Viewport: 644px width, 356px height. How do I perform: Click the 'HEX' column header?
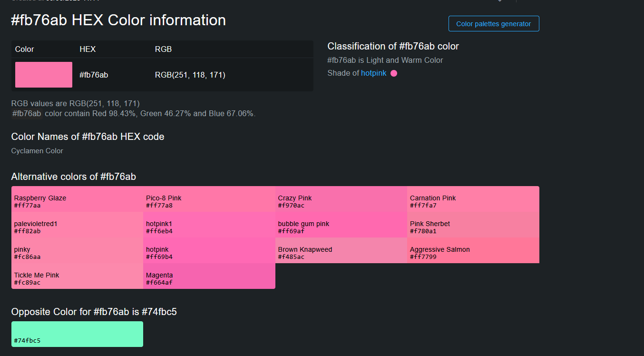[x=88, y=49]
